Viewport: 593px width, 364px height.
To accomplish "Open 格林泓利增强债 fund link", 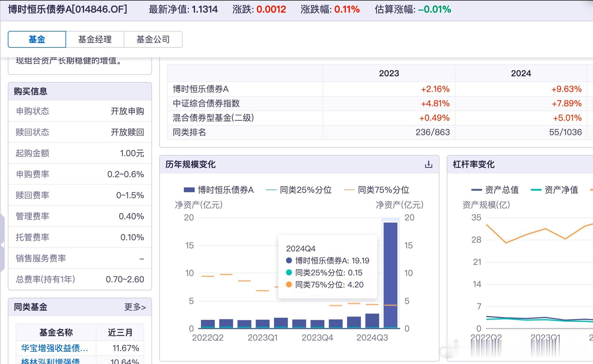I will tap(50, 361).
